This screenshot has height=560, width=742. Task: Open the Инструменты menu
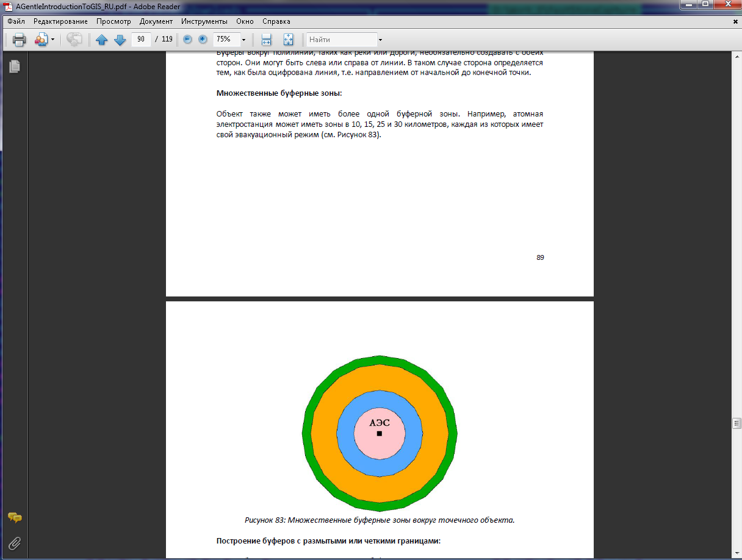click(x=204, y=21)
